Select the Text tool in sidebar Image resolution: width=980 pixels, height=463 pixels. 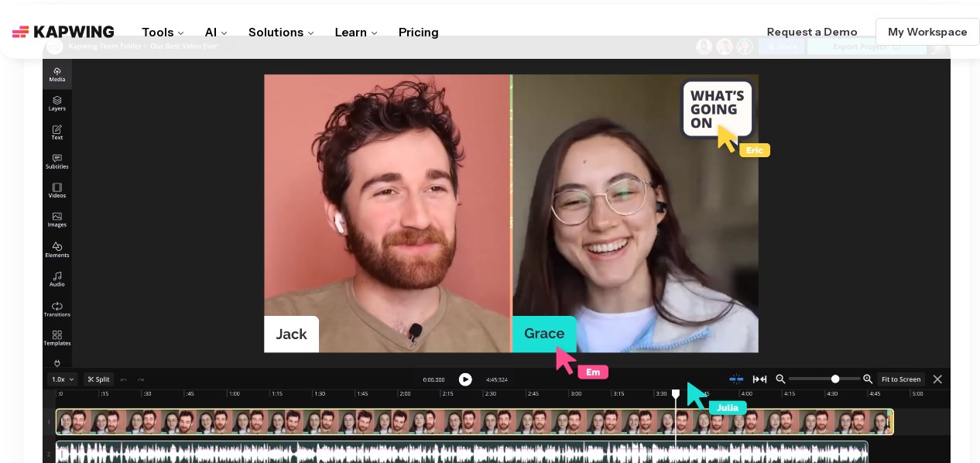[57, 132]
